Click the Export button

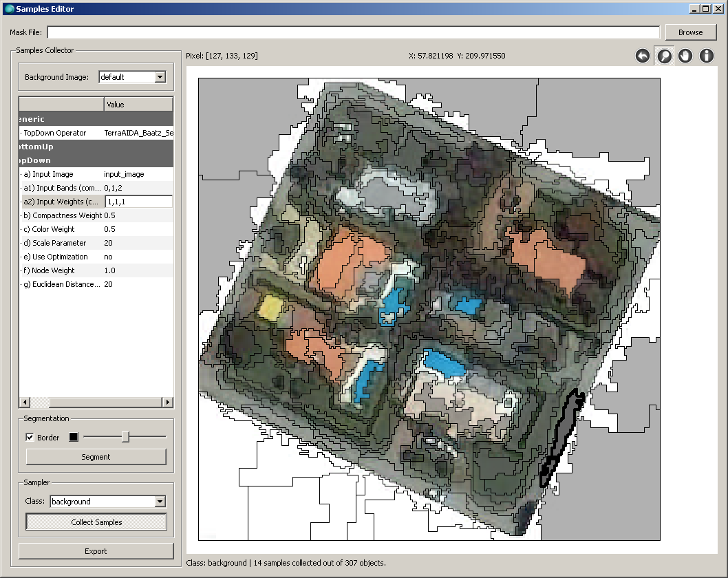(x=96, y=551)
